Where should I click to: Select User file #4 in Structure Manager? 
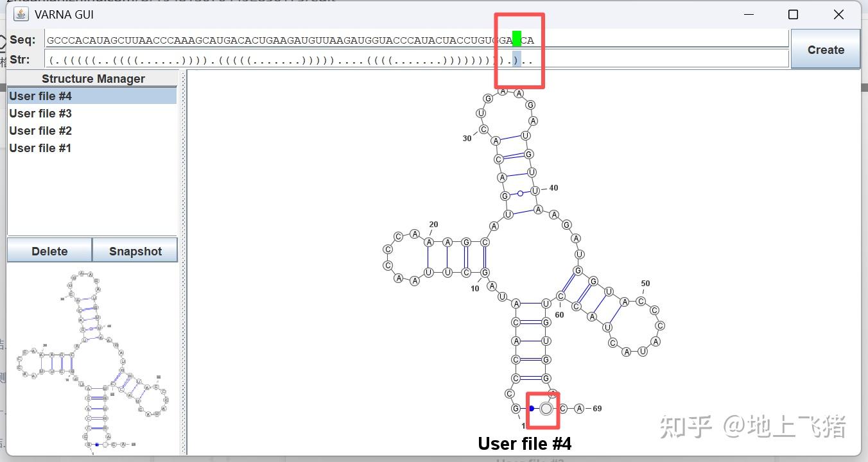tap(92, 96)
